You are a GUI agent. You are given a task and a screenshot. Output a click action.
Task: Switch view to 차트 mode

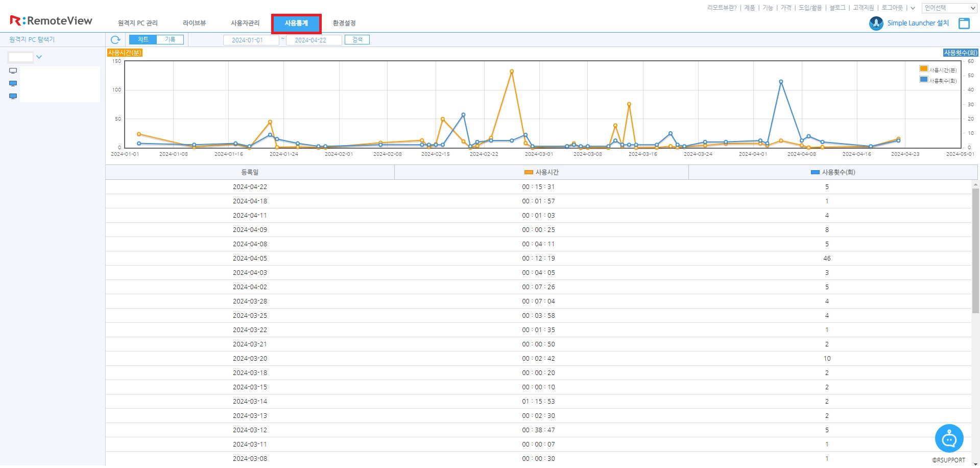143,40
